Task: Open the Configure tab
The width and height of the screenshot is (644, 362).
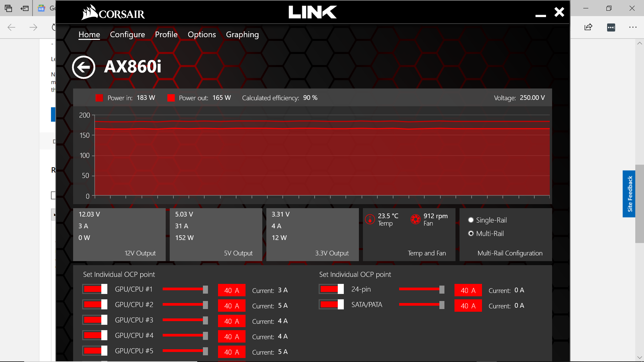Action: click(127, 35)
